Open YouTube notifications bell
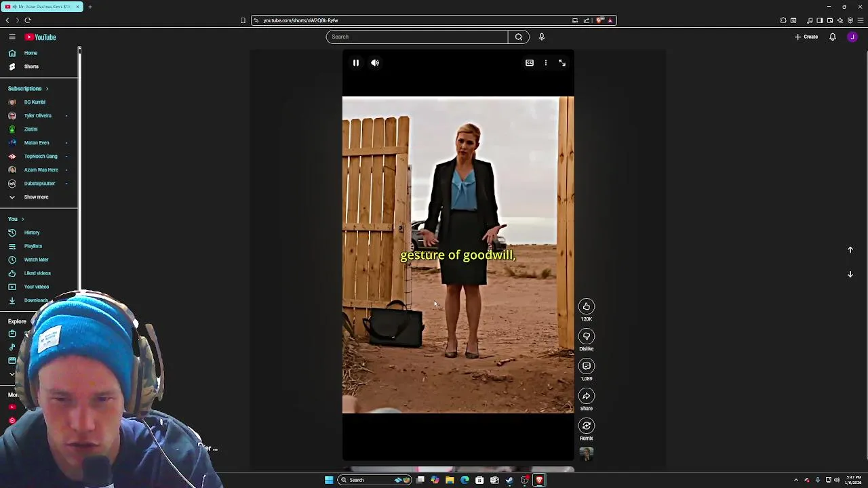868x488 pixels. [x=833, y=37]
